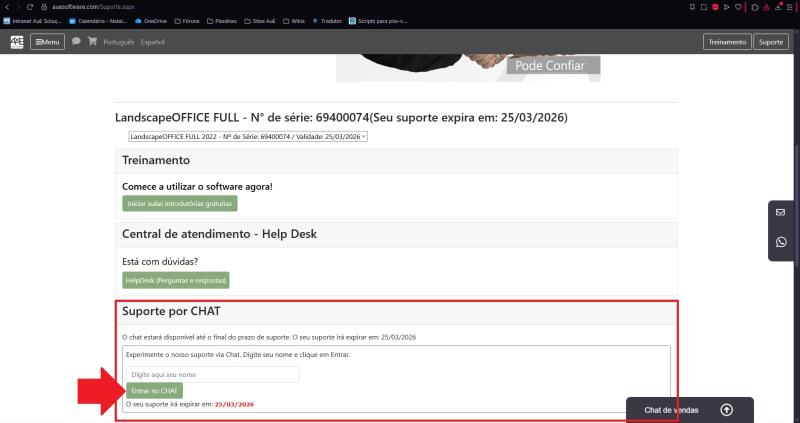Screen dimensions: 800x423
Task: Click the 'Digite aqui seu nome' field
Action: click(213, 374)
